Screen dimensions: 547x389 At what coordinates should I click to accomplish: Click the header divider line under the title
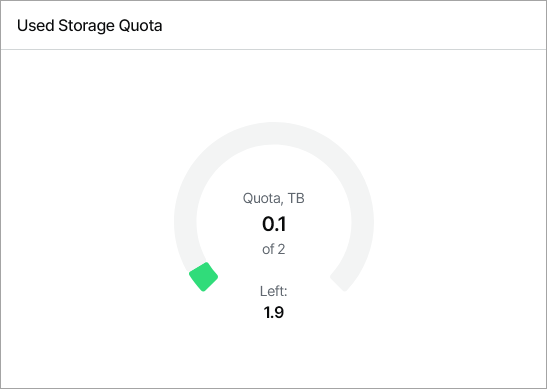[x=274, y=50]
